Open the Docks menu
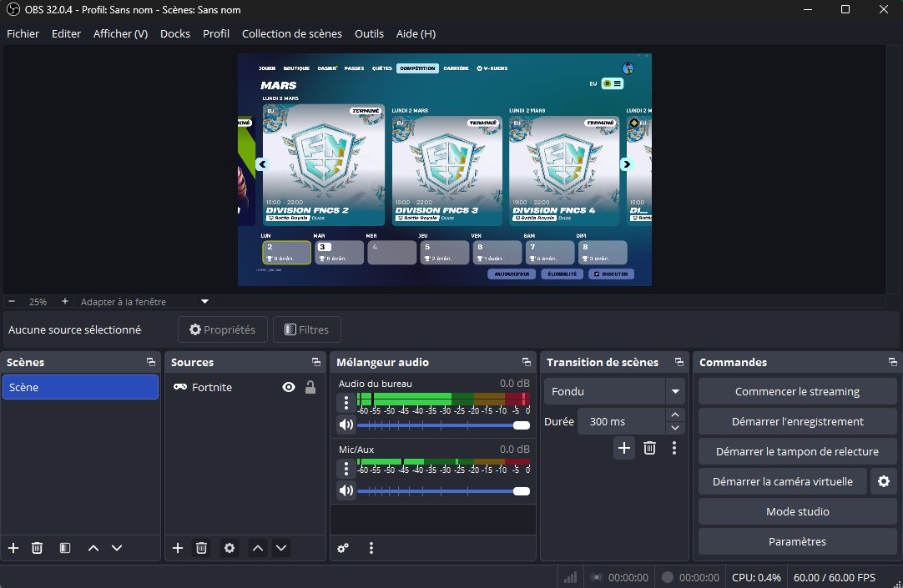Screen dimensions: 903x588 click(x=175, y=33)
